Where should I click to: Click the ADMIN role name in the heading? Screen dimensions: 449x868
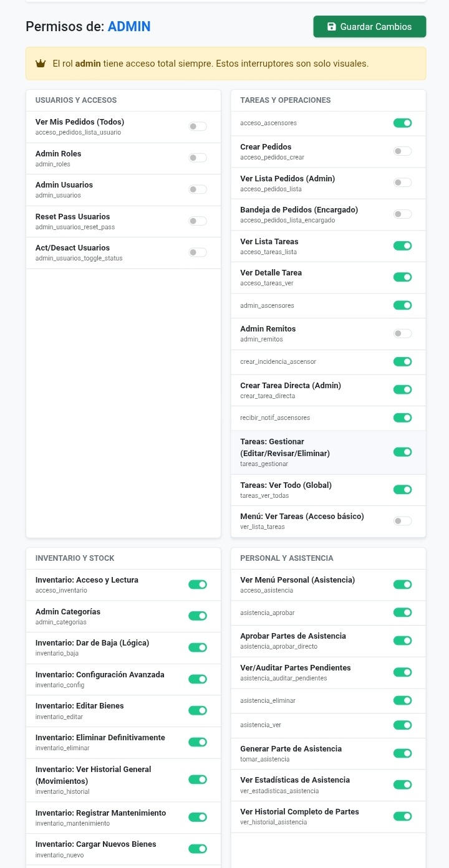[128, 26]
